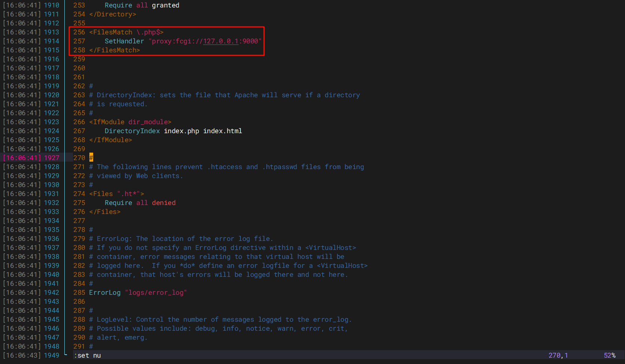This screenshot has width=625, height=364.
Task: Click 'index.php' in the DirectoryIndex line
Action: point(181,131)
